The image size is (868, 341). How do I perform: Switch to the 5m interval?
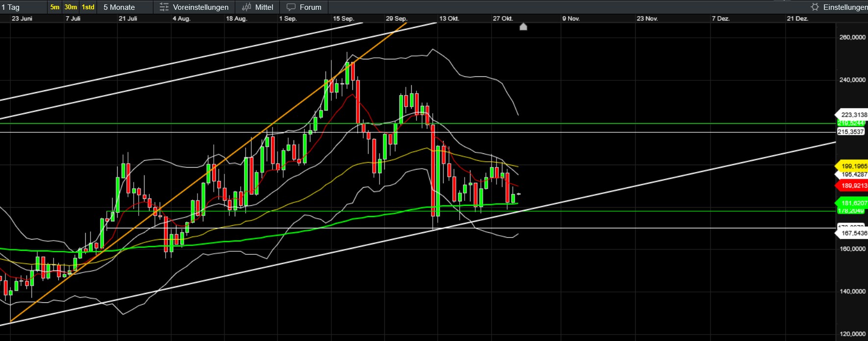(54, 7)
